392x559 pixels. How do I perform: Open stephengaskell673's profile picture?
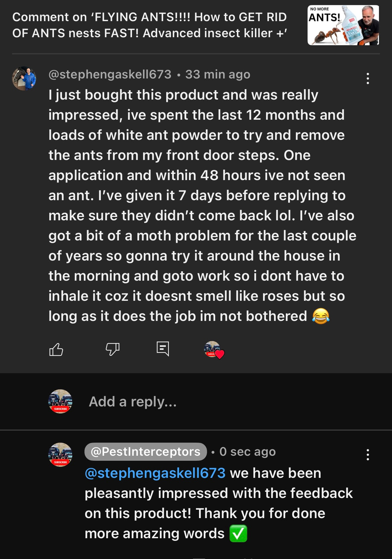click(x=24, y=78)
